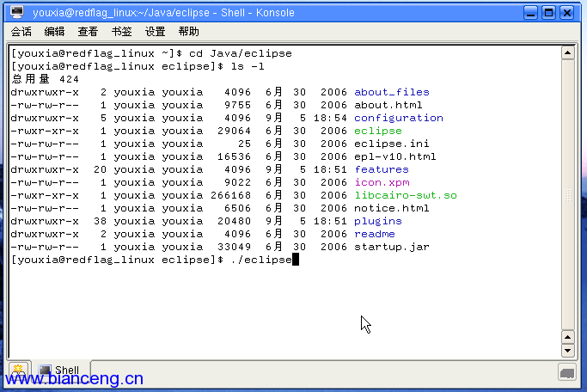Click the startup.jar file name
Viewport: 587px width, 392px height.
click(x=392, y=247)
